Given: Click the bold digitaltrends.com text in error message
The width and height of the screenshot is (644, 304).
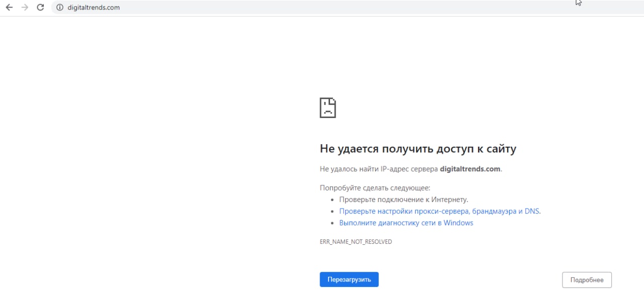Looking at the screenshot, I should (470, 169).
